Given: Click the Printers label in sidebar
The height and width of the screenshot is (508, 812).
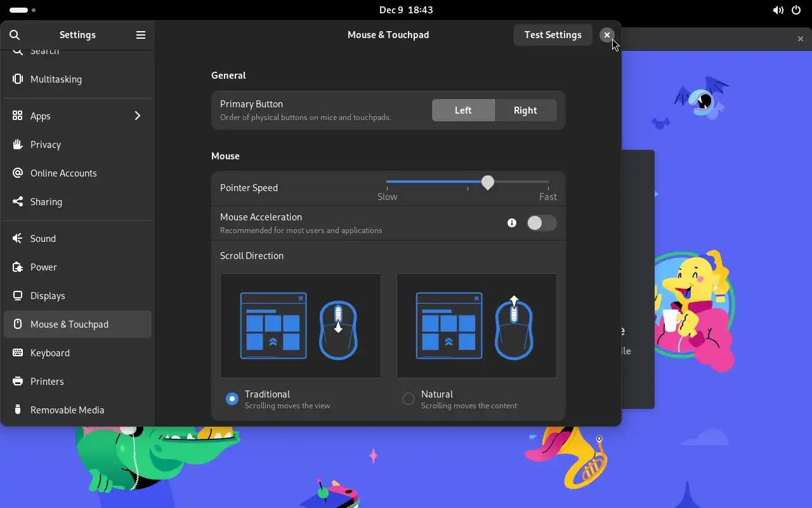Looking at the screenshot, I should pyautogui.click(x=47, y=382).
